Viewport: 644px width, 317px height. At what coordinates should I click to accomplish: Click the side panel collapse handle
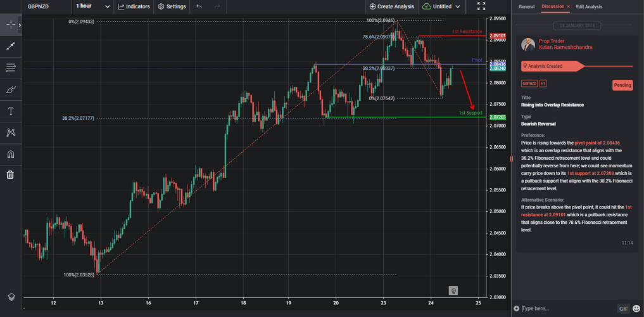click(x=512, y=158)
